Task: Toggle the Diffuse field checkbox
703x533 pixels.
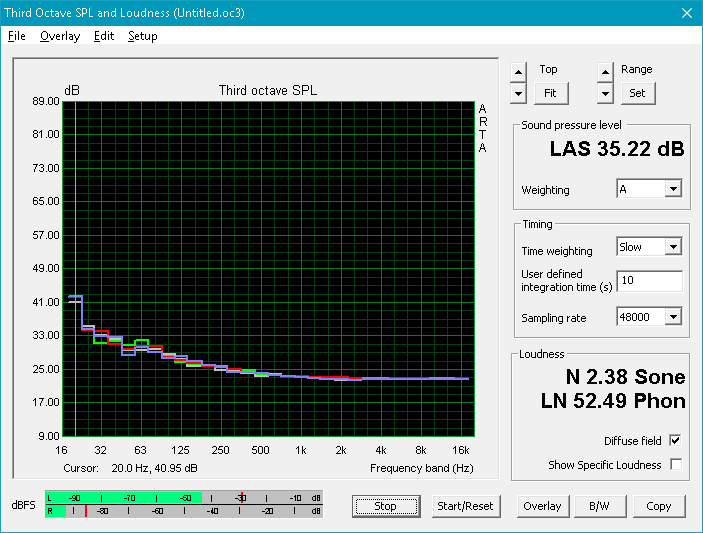Action: 675,441
